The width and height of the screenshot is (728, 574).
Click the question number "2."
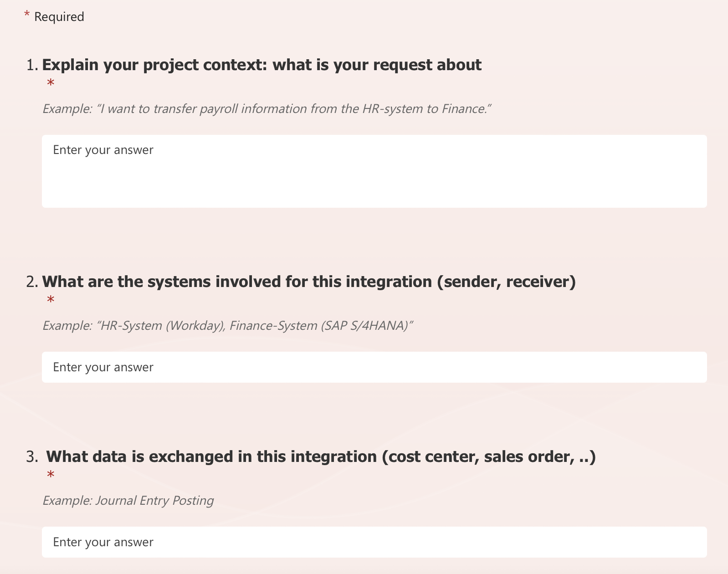coord(32,282)
